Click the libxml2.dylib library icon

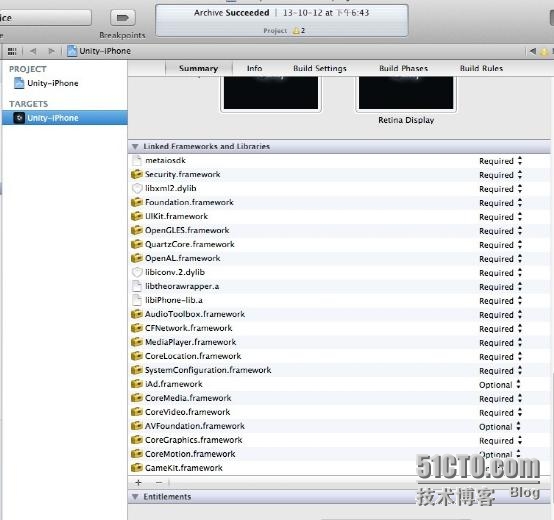click(x=137, y=188)
